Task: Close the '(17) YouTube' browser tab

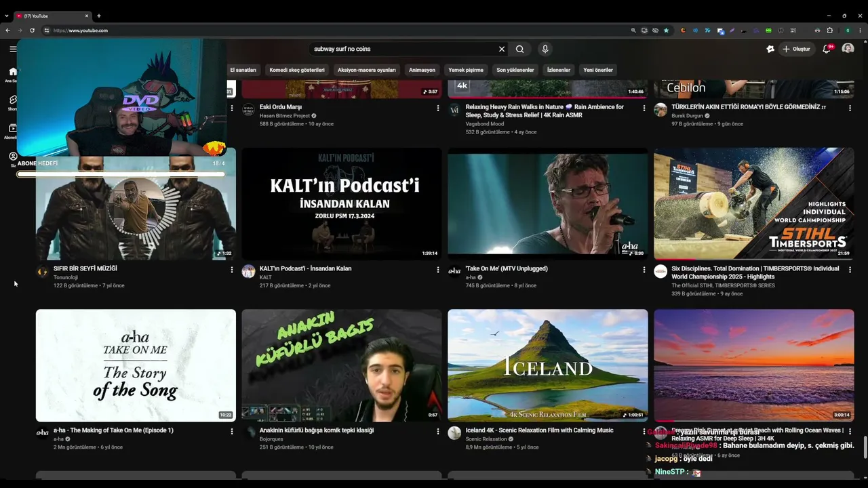Action: [87, 16]
